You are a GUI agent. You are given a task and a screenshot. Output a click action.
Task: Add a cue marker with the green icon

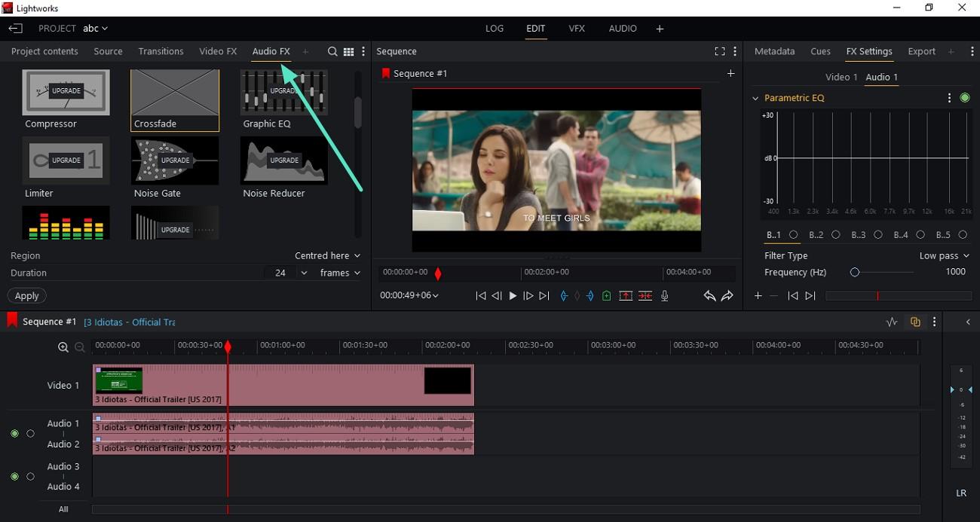coord(607,296)
